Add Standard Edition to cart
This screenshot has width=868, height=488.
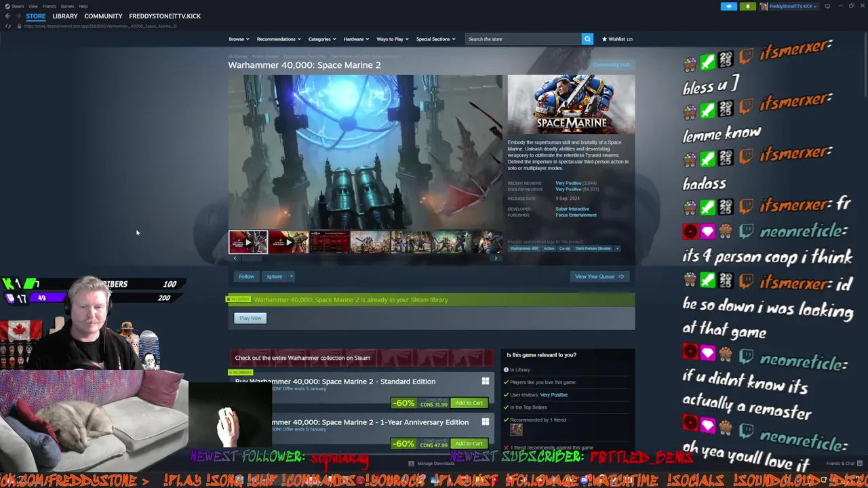click(x=469, y=403)
